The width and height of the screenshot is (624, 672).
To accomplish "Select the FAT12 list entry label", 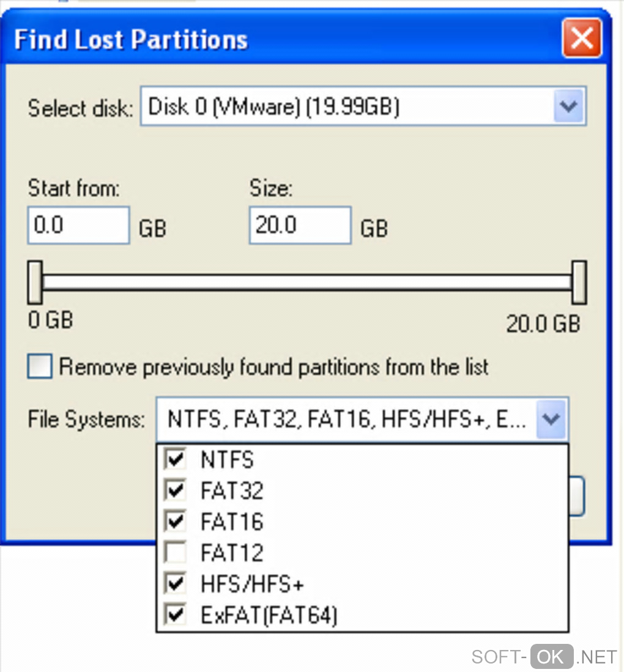I will (x=232, y=553).
